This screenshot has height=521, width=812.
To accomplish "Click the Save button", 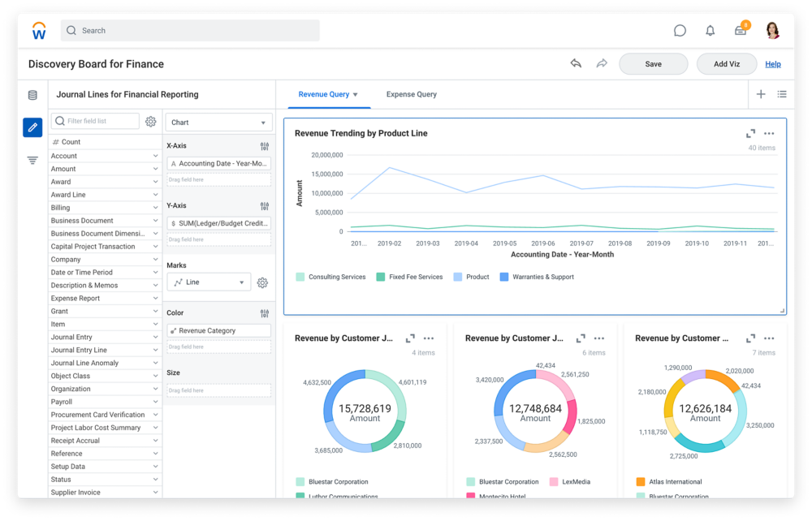I will (653, 64).
